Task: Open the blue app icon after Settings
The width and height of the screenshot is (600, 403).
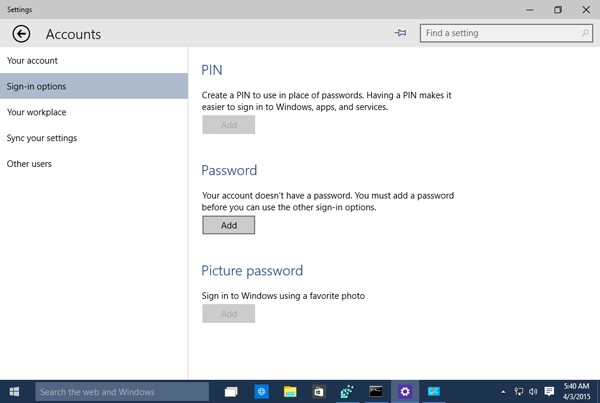Action: coord(434,392)
